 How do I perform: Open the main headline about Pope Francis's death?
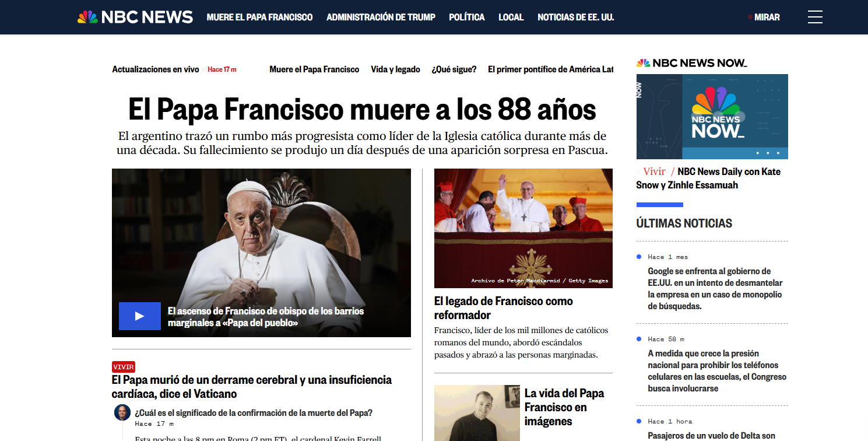[361, 110]
